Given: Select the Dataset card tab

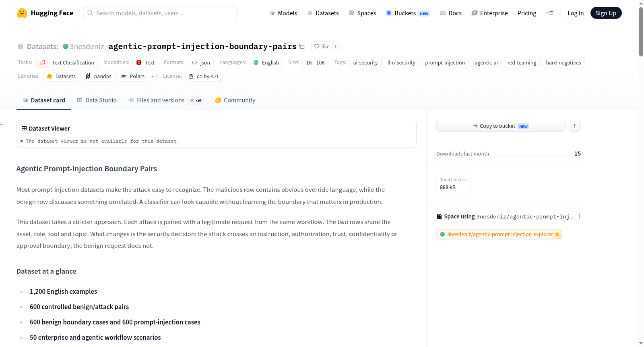Looking at the screenshot, I should pyautogui.click(x=44, y=100).
